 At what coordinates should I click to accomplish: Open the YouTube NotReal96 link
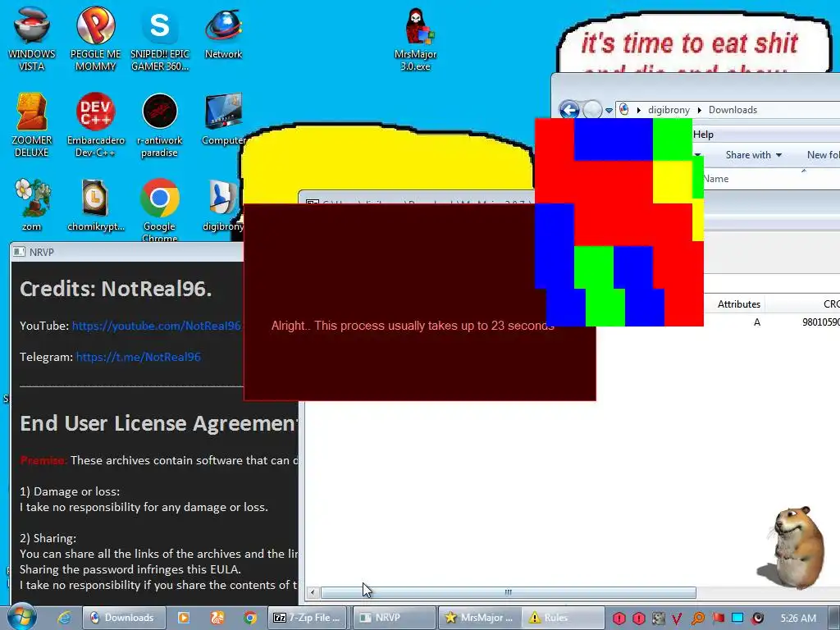pyautogui.click(x=157, y=326)
